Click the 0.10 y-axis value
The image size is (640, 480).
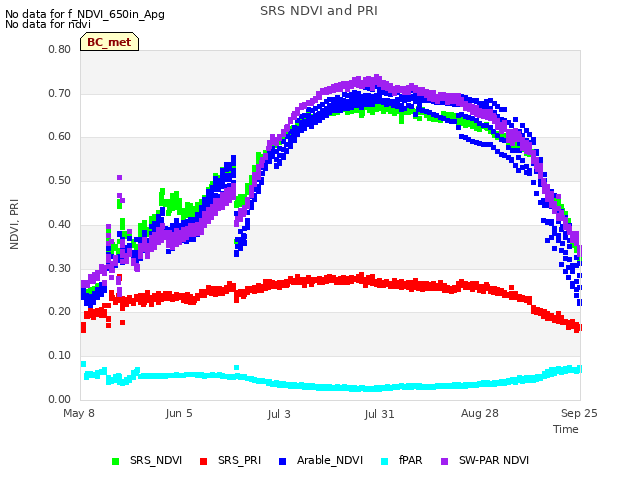click(x=60, y=356)
